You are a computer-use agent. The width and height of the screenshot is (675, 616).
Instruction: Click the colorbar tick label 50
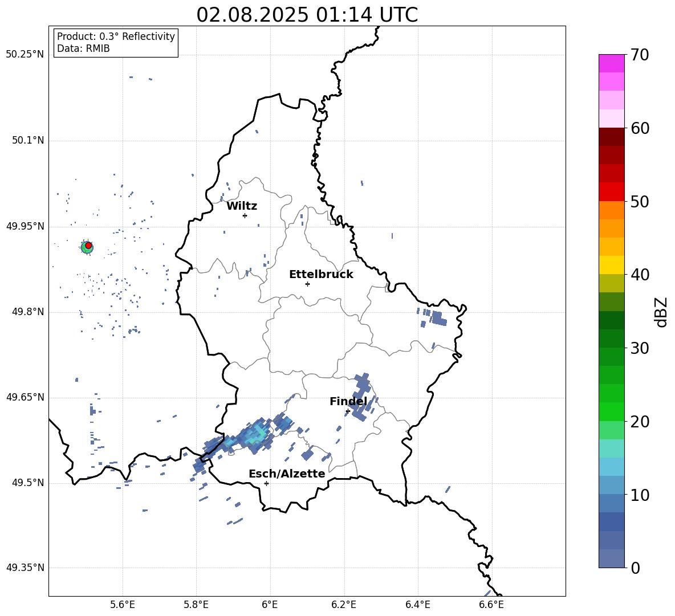tap(640, 202)
